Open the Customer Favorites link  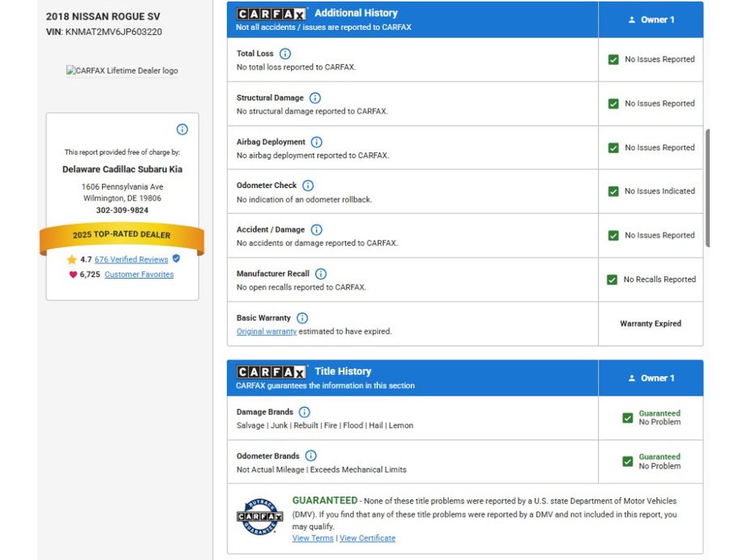139,275
